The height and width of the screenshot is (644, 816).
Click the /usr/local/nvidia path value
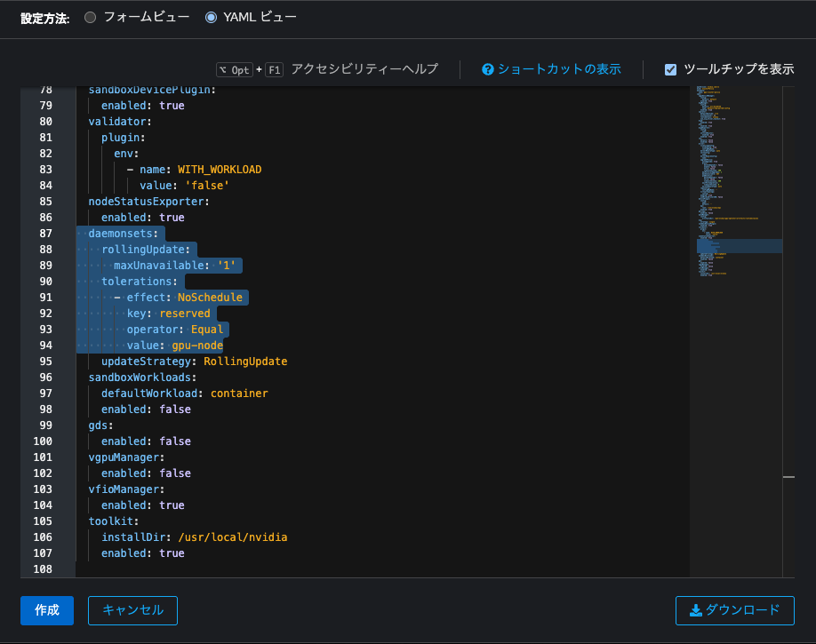[x=233, y=537]
